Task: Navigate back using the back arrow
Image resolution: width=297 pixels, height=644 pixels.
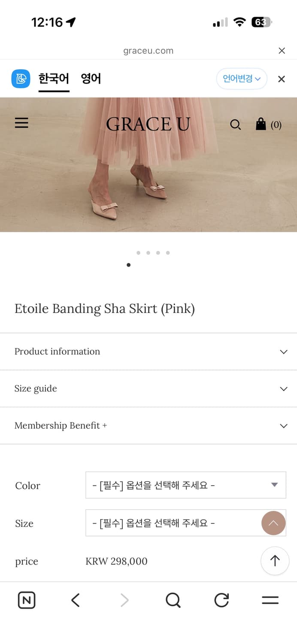Action: pyautogui.click(x=75, y=600)
